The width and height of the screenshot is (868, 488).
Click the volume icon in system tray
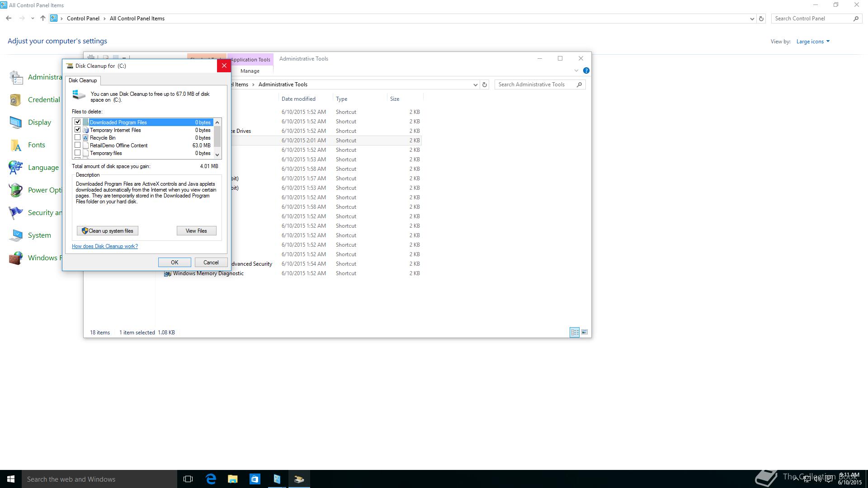pos(818,479)
